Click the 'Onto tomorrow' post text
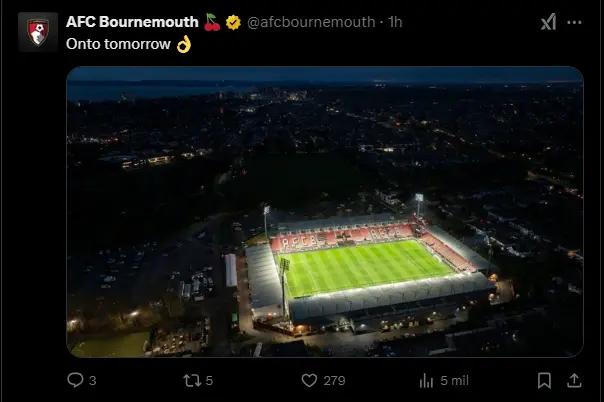 119,44
